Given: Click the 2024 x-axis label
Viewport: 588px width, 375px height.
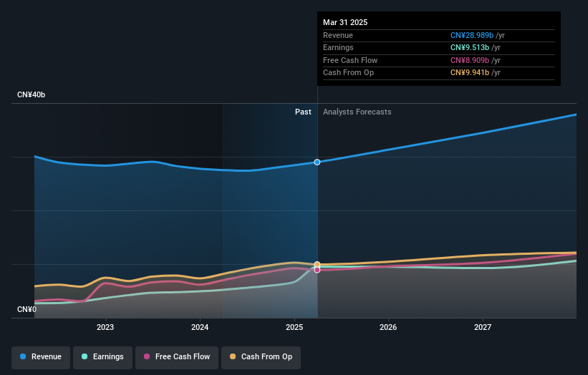Looking at the screenshot, I should (x=200, y=327).
